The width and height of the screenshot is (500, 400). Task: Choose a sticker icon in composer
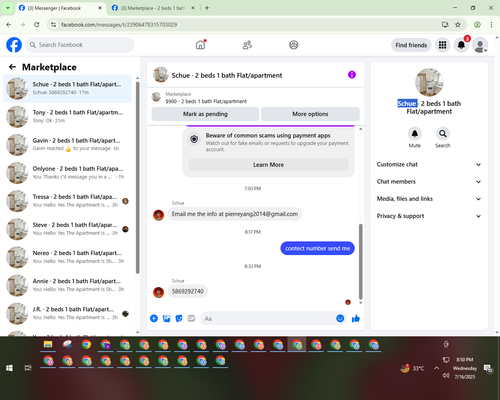[x=179, y=318]
